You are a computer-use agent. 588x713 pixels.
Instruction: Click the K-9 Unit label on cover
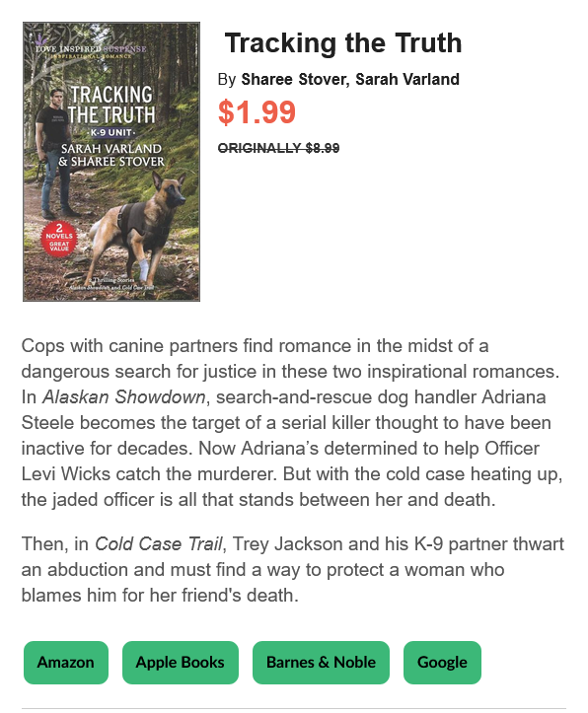point(111,132)
